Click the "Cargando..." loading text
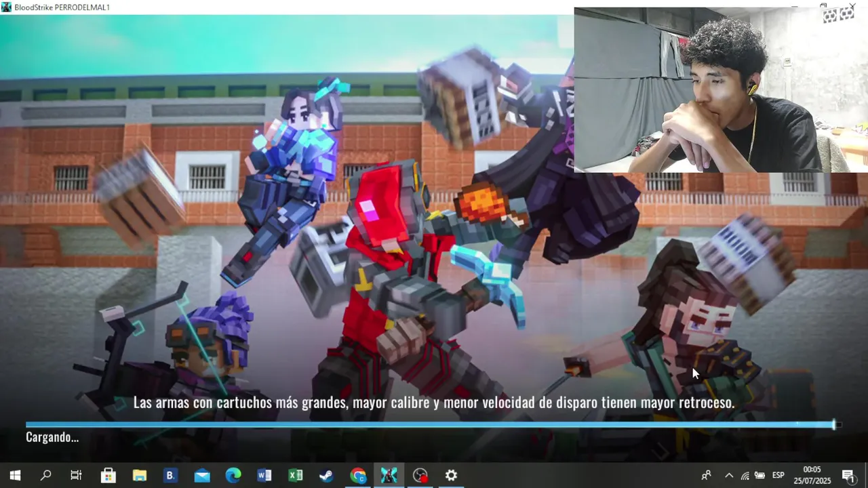 point(52,437)
